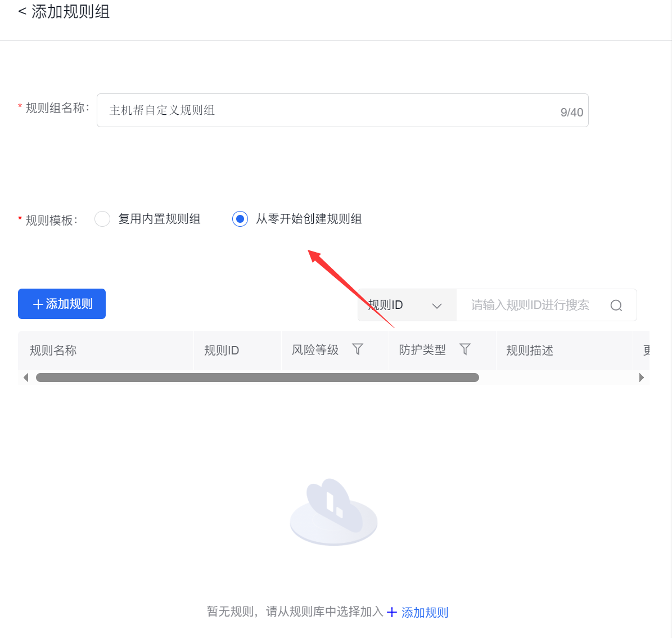Click the scrollbar right arrow

pyautogui.click(x=642, y=378)
